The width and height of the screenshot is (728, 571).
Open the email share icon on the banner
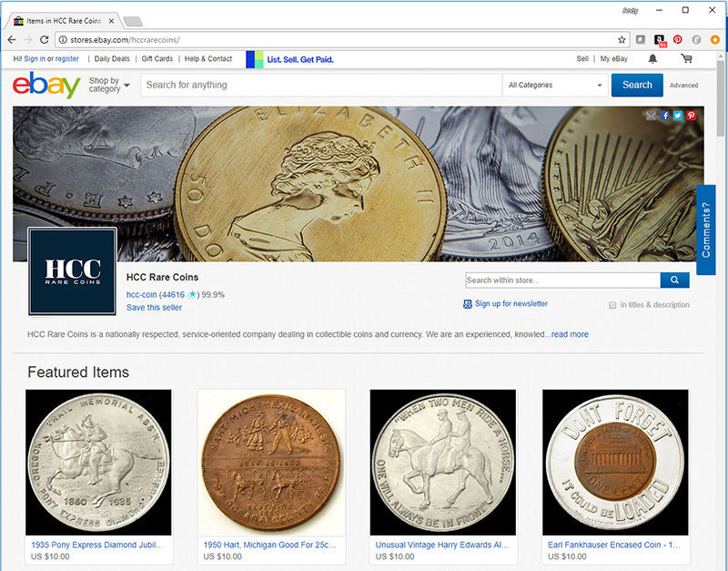pos(652,116)
